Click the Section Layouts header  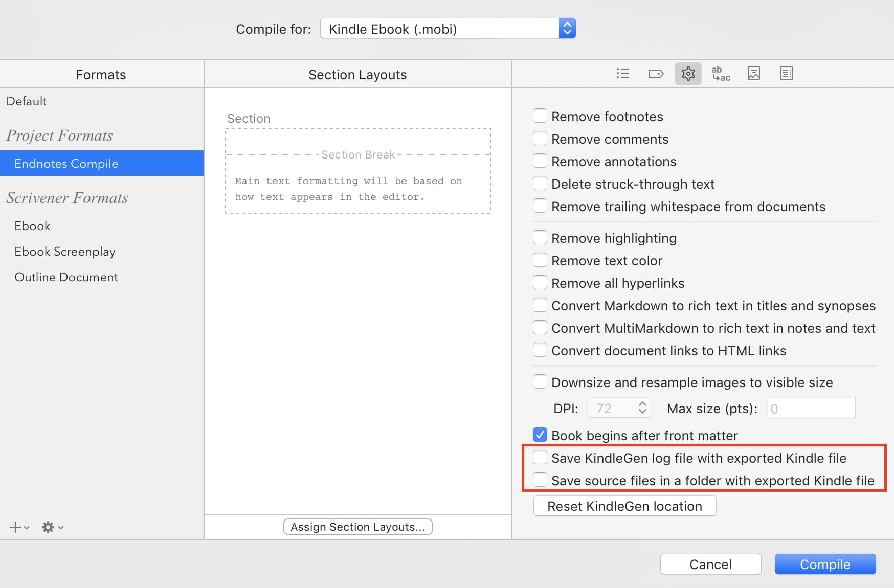(357, 75)
